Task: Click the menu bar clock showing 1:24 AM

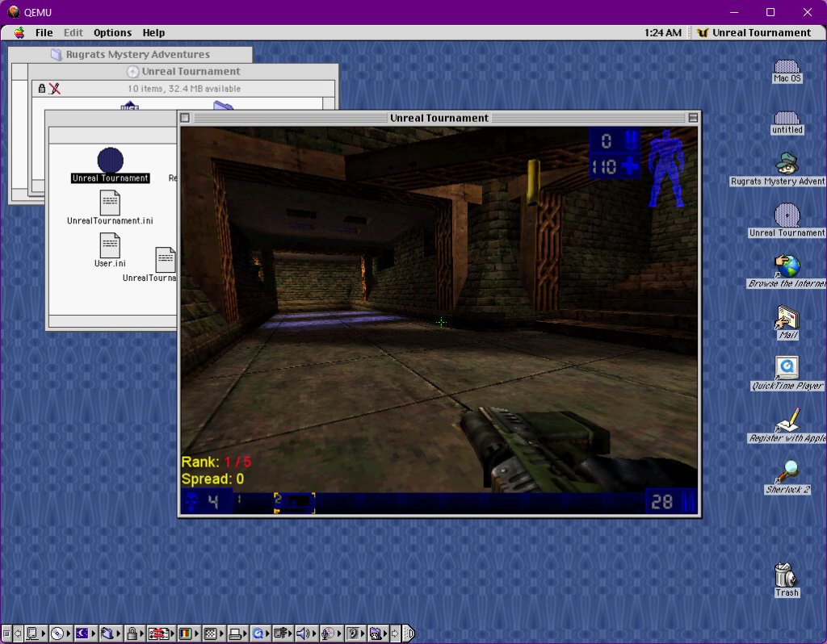Action: point(663,33)
